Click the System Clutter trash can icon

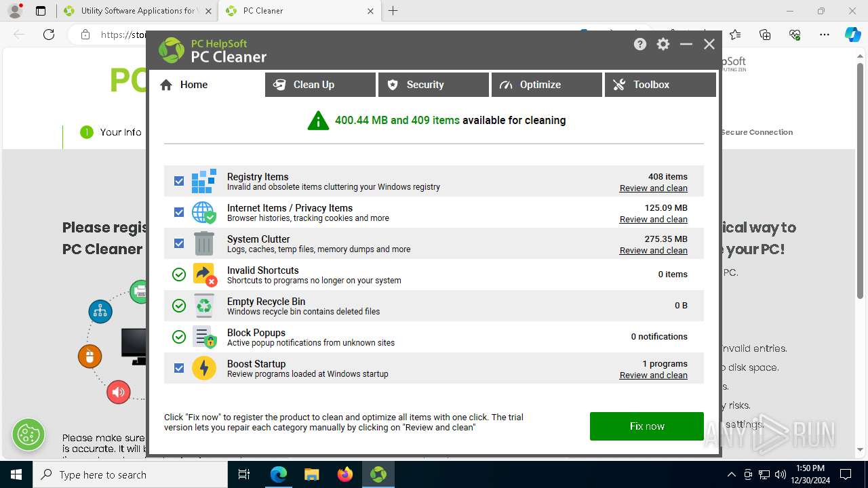[x=204, y=243]
